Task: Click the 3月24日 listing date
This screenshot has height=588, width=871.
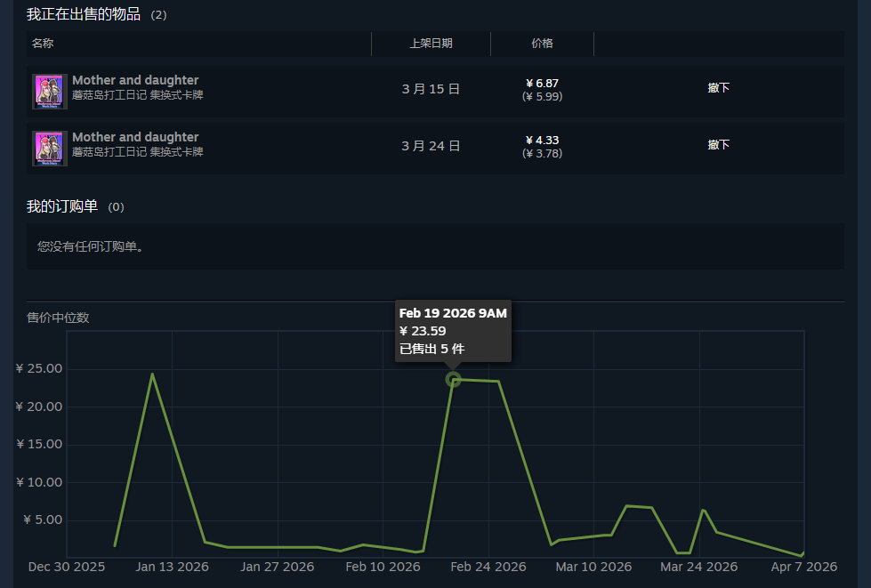Action: point(431,146)
